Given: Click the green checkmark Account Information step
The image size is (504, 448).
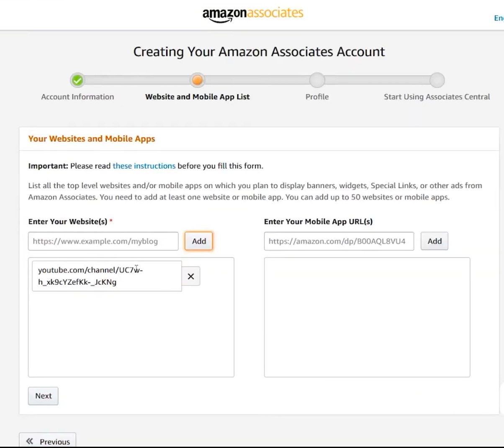Looking at the screenshot, I should point(77,80).
